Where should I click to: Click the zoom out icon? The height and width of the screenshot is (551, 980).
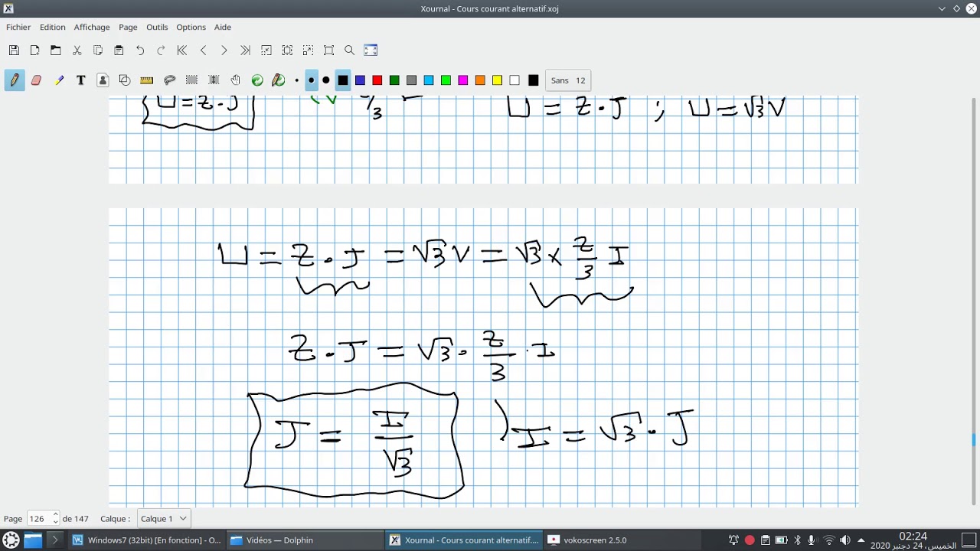click(x=266, y=51)
